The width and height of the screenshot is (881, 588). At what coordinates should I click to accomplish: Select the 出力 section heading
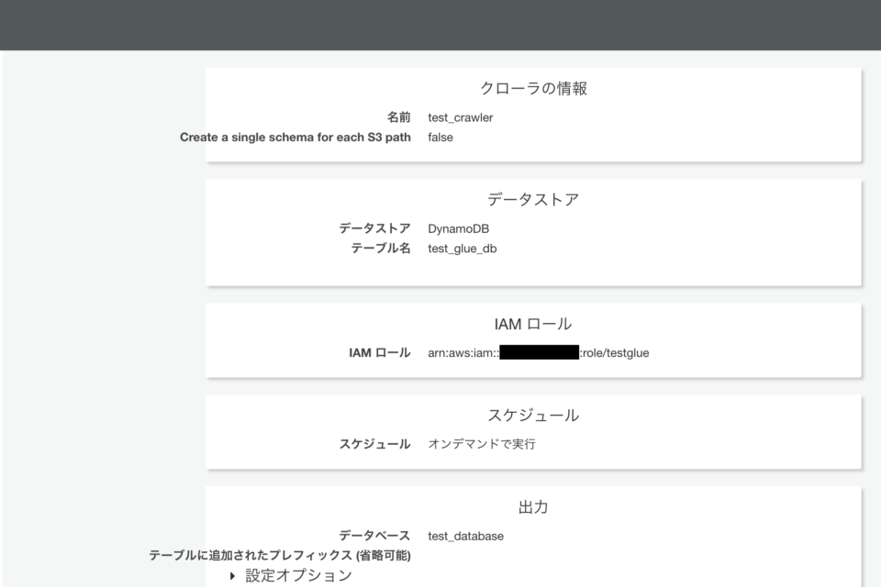536,505
